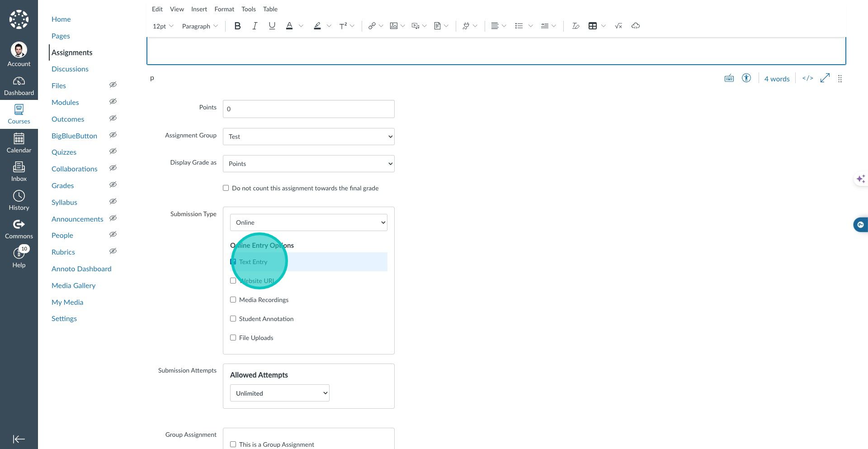This screenshot has height=449, width=868.
Task: Open text color picker arrow
Action: click(x=301, y=26)
